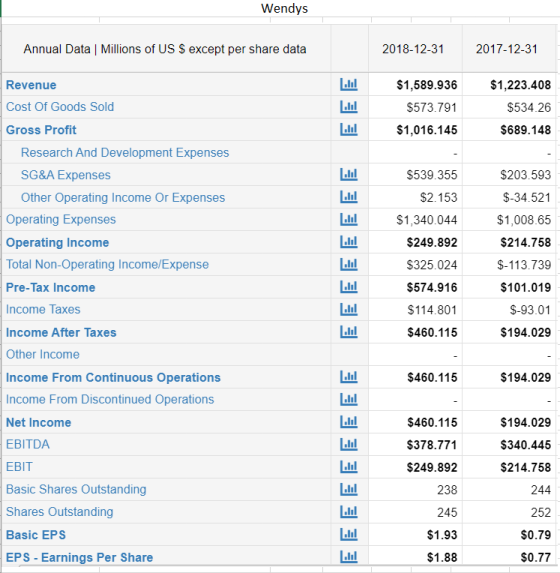Select the $1,589.936 revenue value
Image resolution: width=560 pixels, height=573 pixels.
pos(427,85)
